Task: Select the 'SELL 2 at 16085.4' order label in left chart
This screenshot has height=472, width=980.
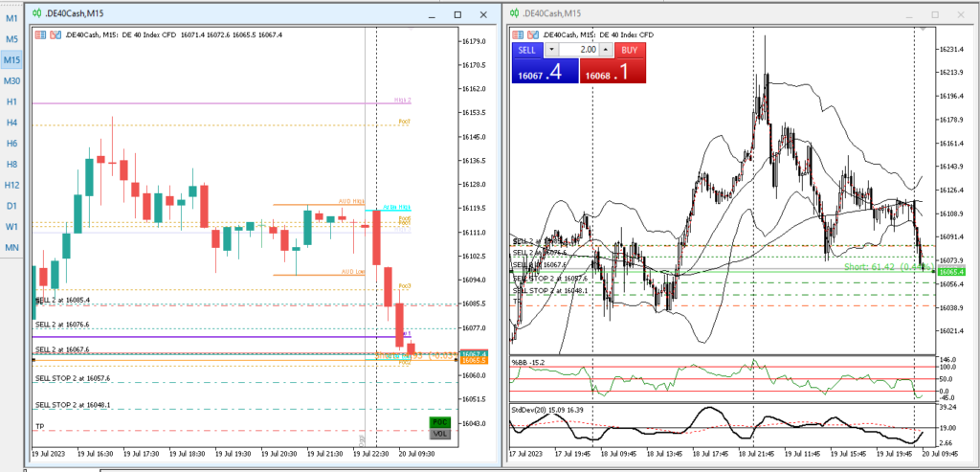Action: pos(62,300)
